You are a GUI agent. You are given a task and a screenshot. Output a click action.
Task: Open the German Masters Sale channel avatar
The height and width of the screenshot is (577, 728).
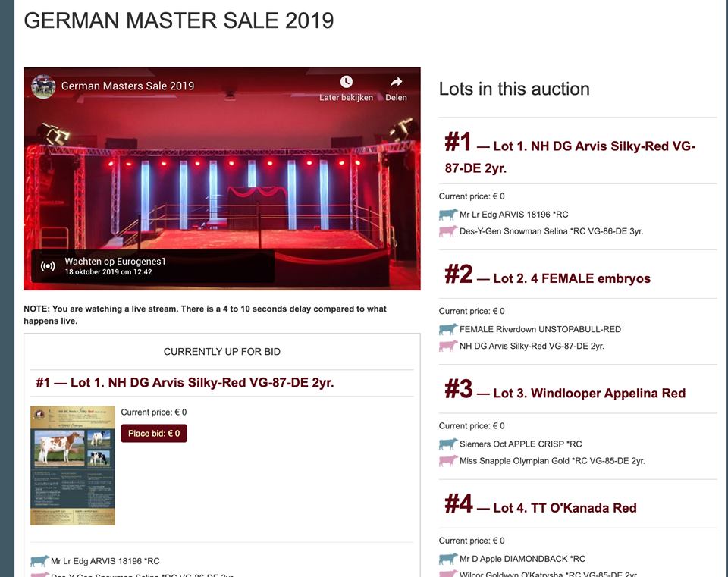[x=44, y=86]
